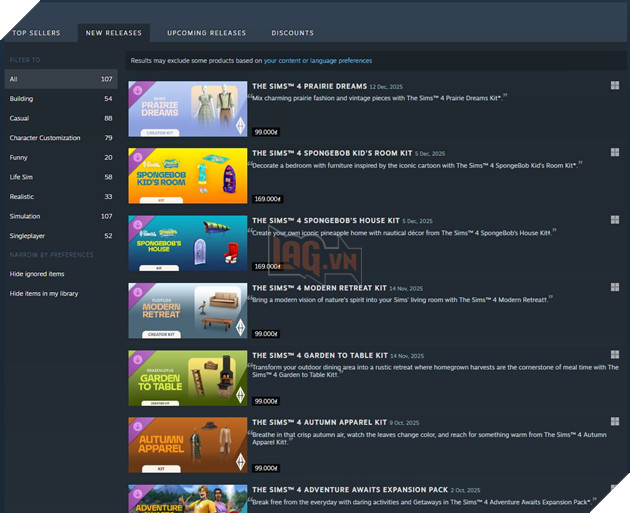
Task: Open content or language preferences link
Action: pyautogui.click(x=317, y=61)
